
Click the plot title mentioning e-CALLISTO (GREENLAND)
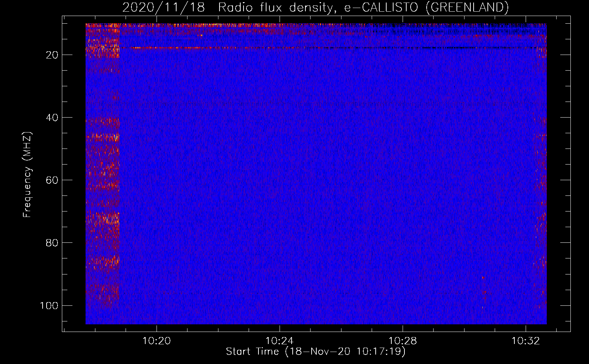[315, 7]
